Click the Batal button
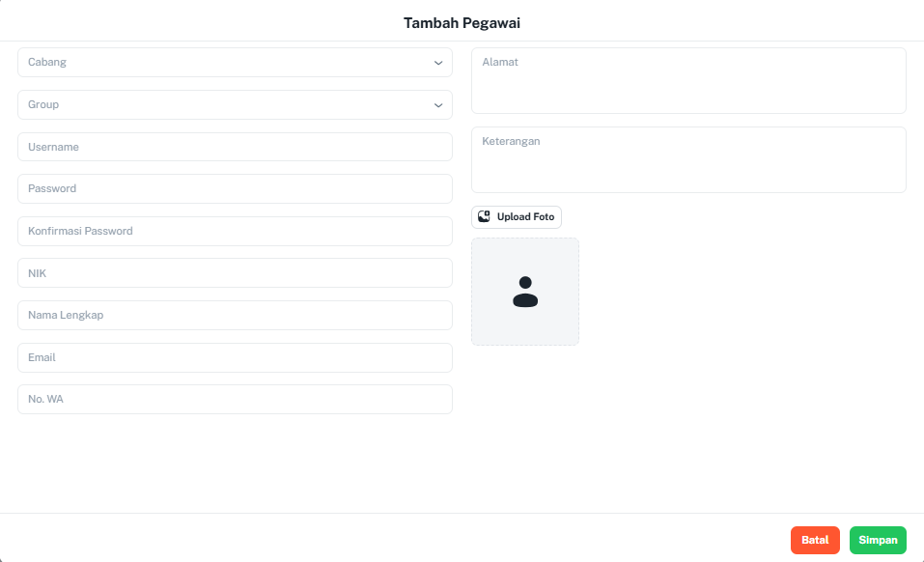 coord(815,540)
